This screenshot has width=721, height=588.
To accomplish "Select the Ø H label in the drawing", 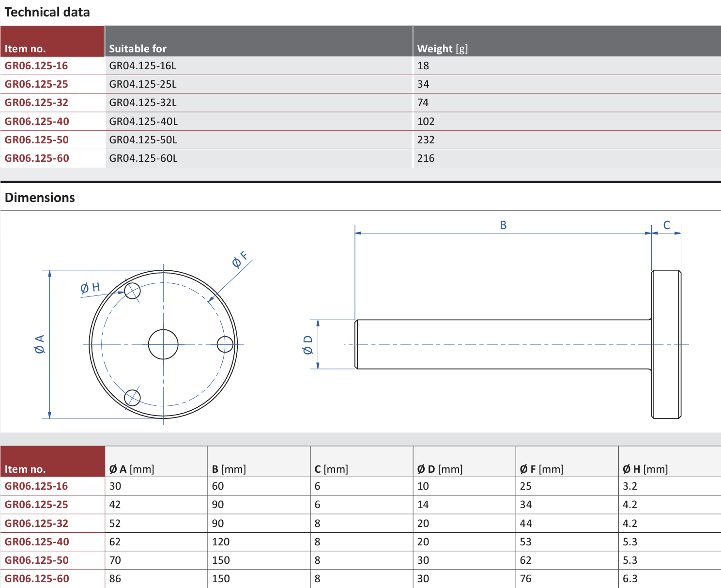I will click(90, 288).
